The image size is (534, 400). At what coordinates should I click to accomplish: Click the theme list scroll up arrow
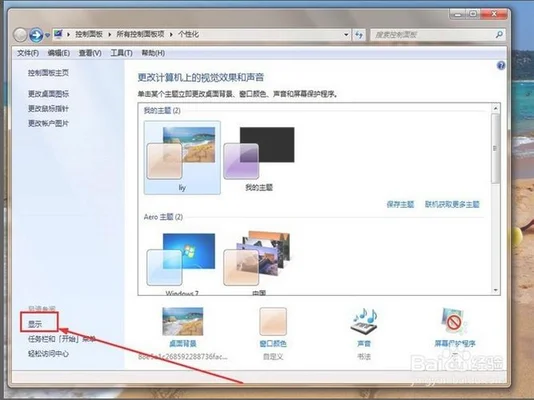496,108
